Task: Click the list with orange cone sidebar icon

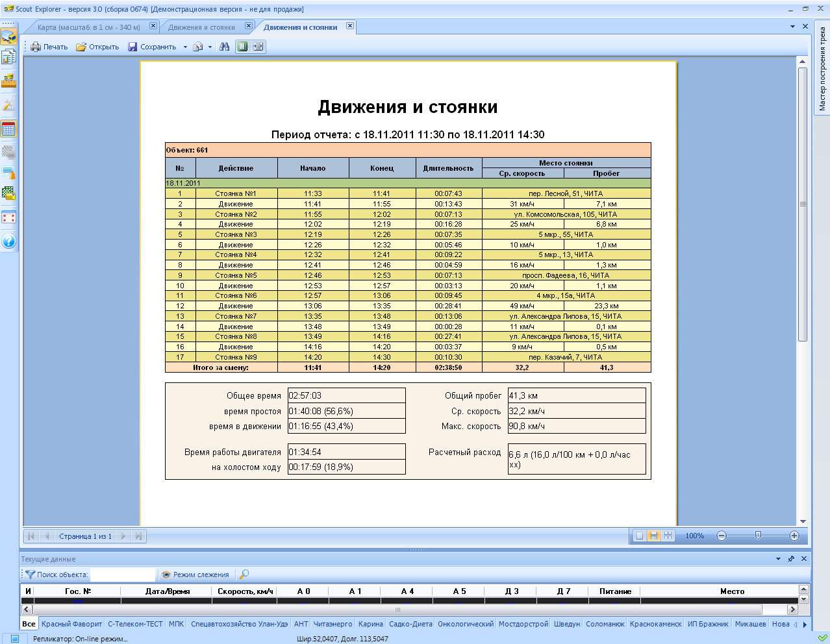Action: 8,173
